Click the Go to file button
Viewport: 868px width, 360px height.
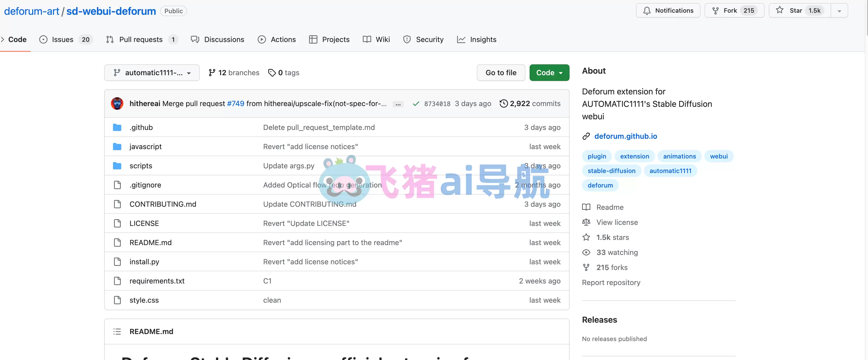501,73
